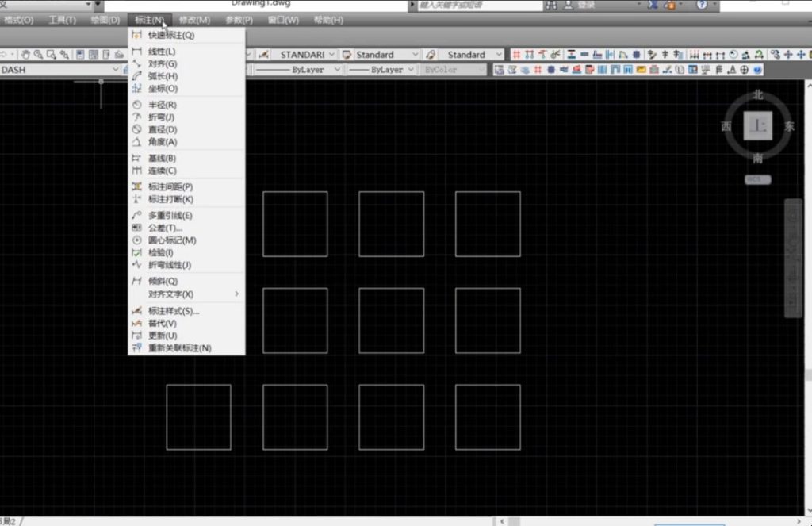The image size is (812, 526).
Task: Open 标注样式(S)... dimension style dialog
Action: [x=174, y=311]
